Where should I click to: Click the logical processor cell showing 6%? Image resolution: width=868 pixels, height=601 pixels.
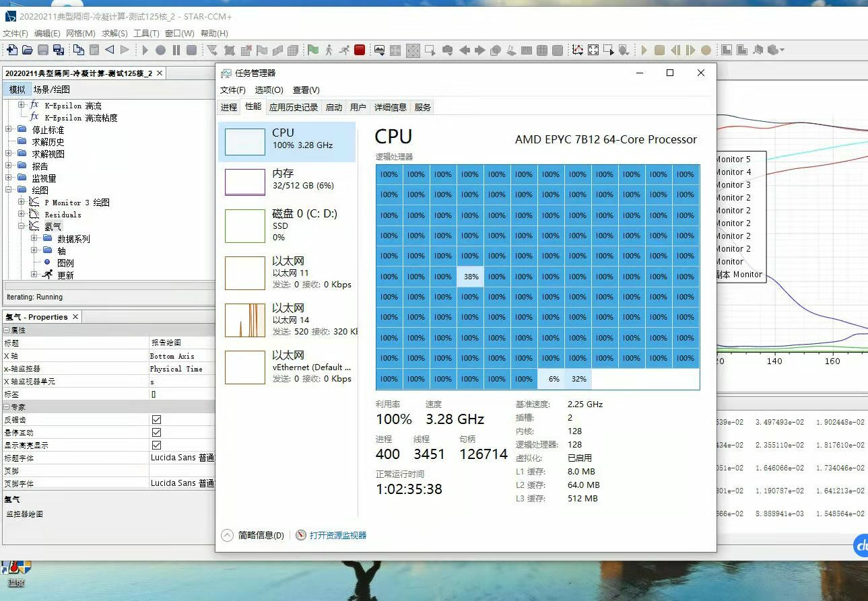click(552, 379)
